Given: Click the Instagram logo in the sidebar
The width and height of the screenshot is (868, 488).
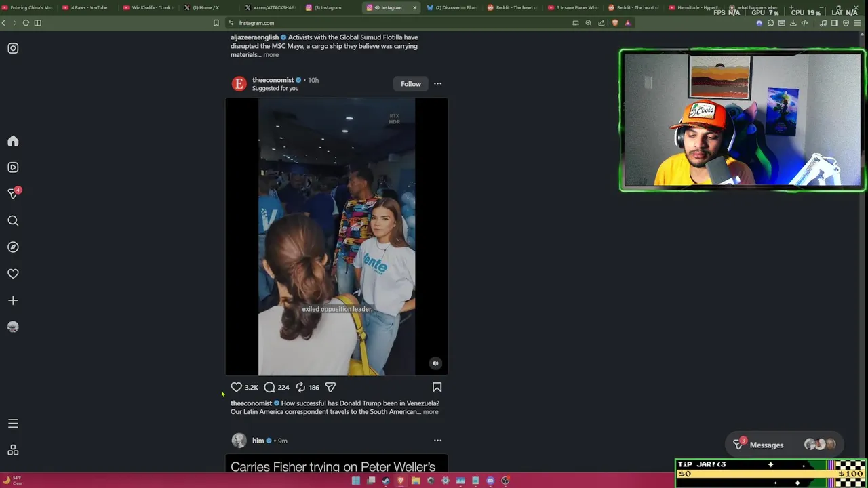Looking at the screenshot, I should pyautogui.click(x=13, y=48).
